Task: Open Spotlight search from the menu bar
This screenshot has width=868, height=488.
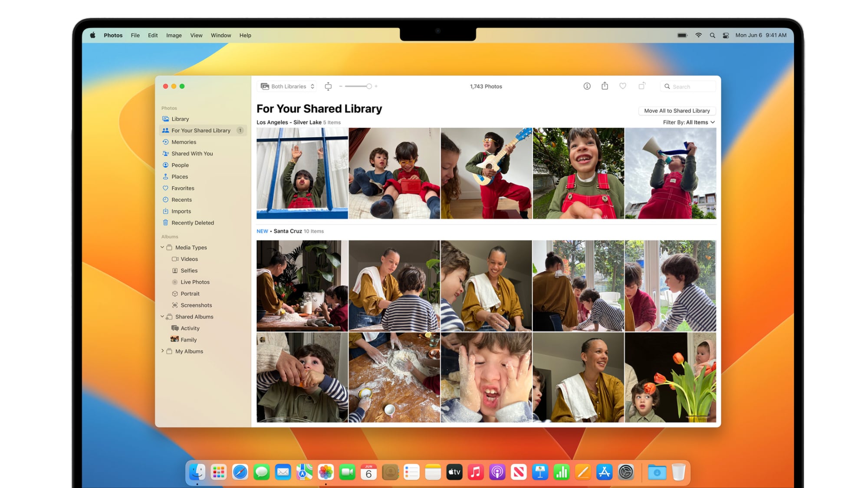Action: coord(712,35)
